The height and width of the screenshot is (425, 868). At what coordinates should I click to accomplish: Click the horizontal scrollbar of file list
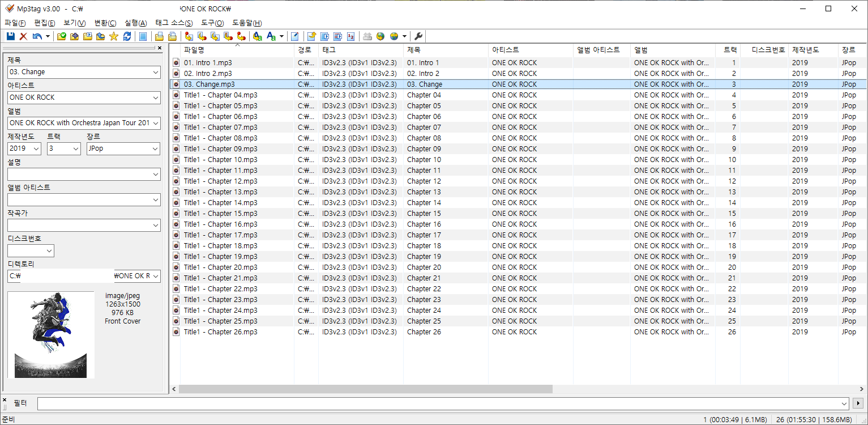pos(365,389)
